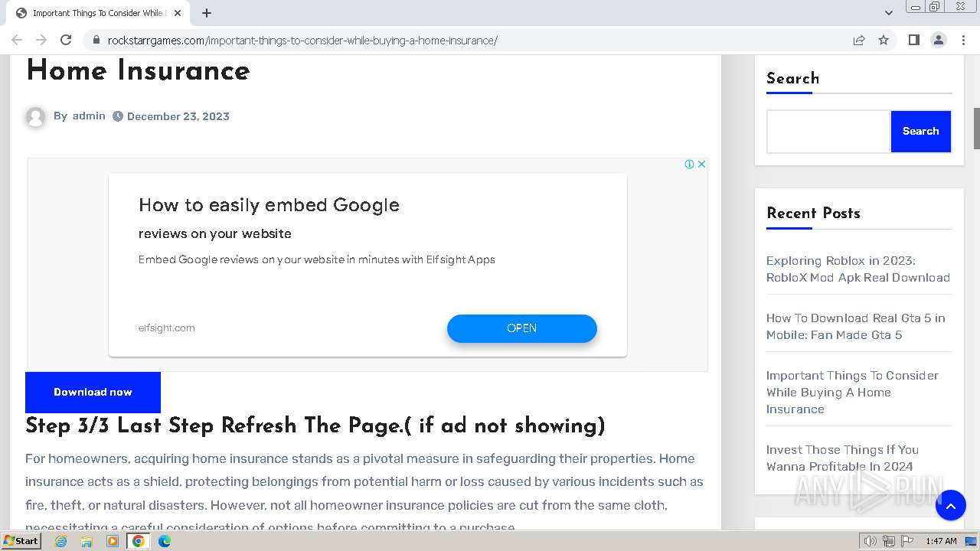The height and width of the screenshot is (551, 980).
Task: Launch Internet Explorer from taskbar
Action: (60, 541)
